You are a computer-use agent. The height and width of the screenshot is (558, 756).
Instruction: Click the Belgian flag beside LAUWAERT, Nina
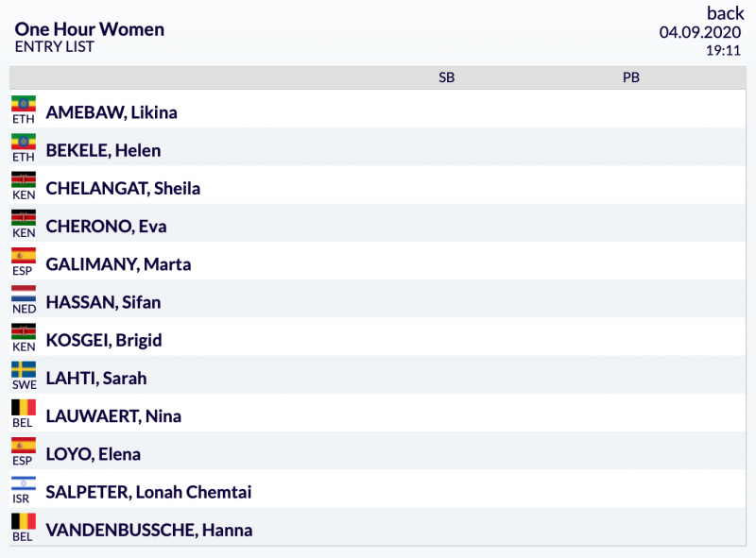[x=24, y=408]
